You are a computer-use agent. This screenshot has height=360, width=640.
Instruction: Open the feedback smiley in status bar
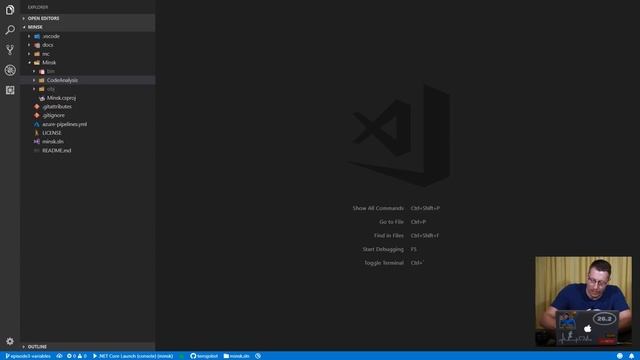[x=620, y=356]
